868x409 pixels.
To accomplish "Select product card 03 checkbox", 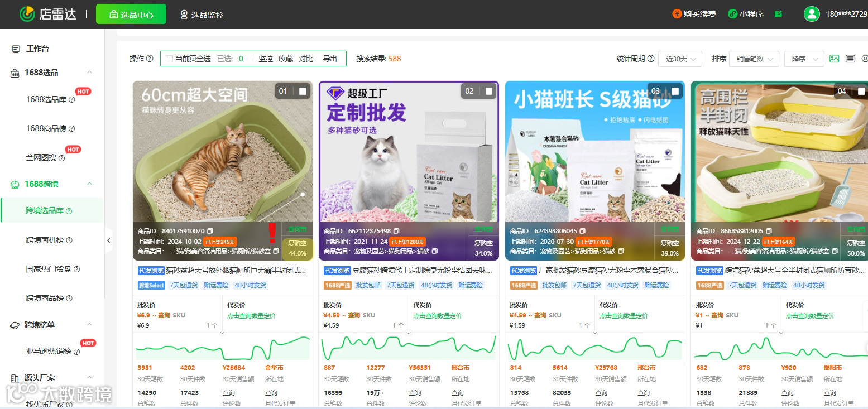I will [x=675, y=91].
